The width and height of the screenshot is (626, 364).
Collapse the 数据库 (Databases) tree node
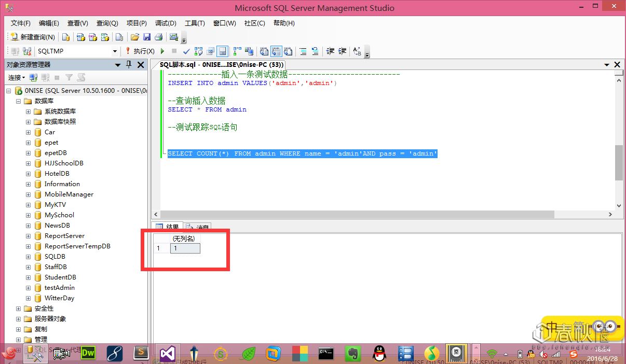[19, 101]
